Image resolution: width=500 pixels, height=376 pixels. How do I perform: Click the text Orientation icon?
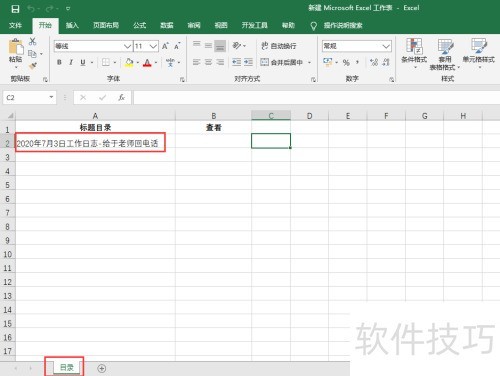[237, 46]
